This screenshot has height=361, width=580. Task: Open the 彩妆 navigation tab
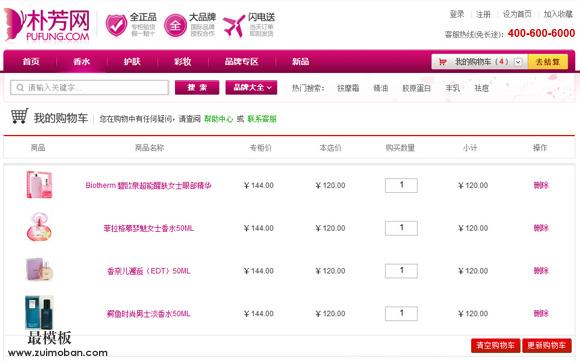[183, 61]
